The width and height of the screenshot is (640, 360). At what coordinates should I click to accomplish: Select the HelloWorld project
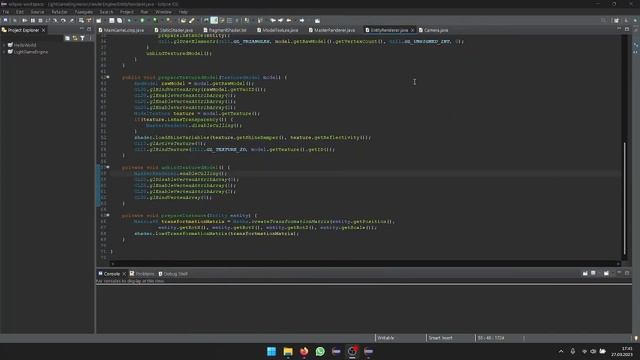[25, 45]
